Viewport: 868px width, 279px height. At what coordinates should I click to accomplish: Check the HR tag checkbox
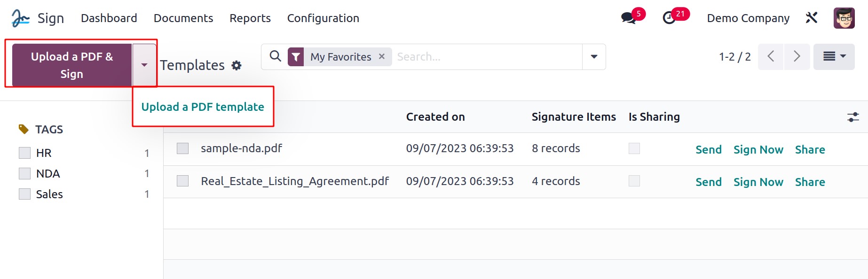(24, 153)
